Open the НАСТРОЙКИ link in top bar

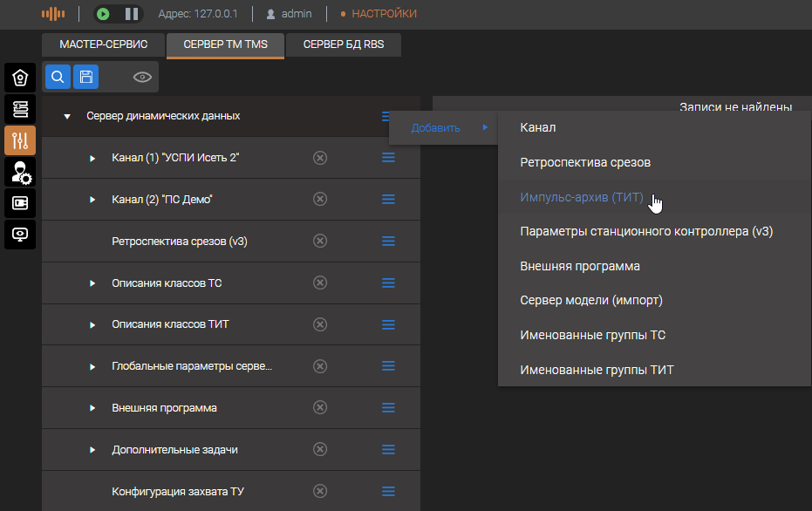click(x=383, y=14)
